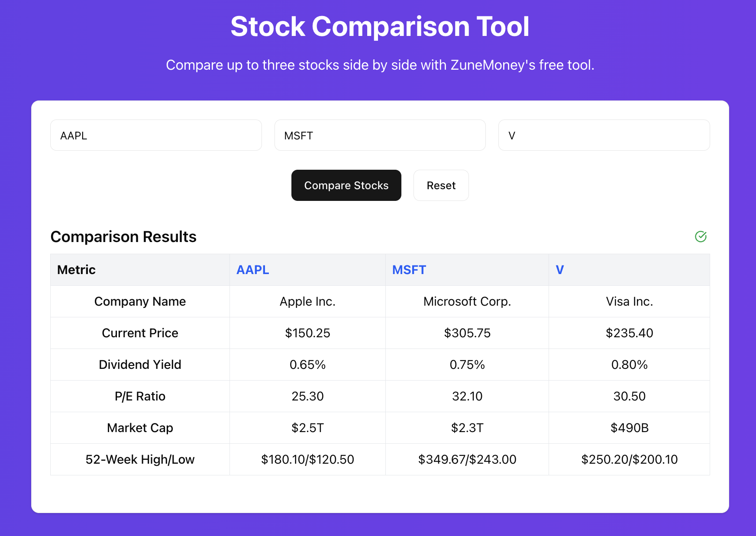Click the green checkmark status icon
The width and height of the screenshot is (756, 536).
[701, 236]
